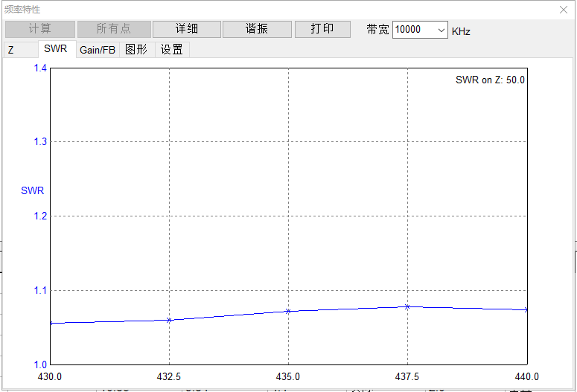This screenshot has width=577, height=392.
Task: Click the "SWR on Z: 50.0" label
Action: 490,80
